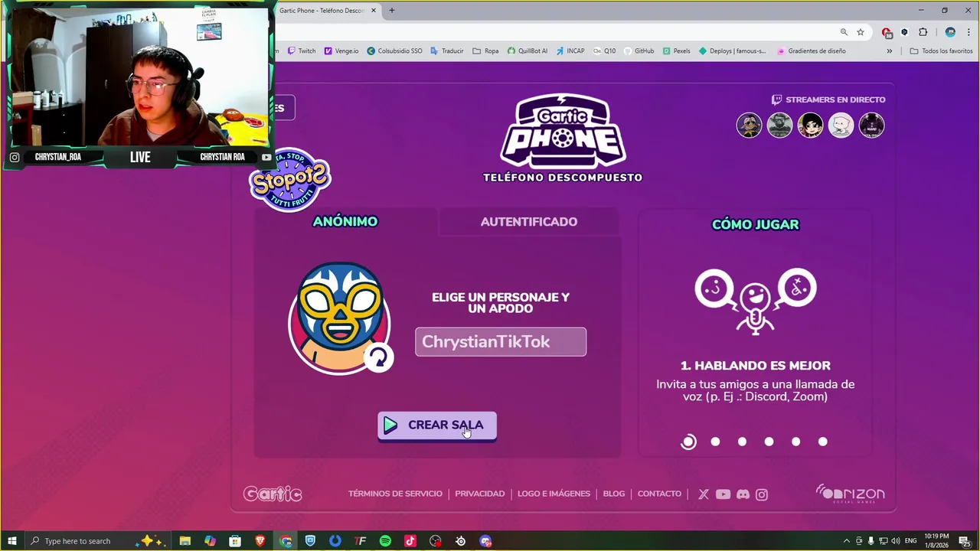Open the Venge.io bookmark
Viewport: 980px width, 551px height.
341,51
